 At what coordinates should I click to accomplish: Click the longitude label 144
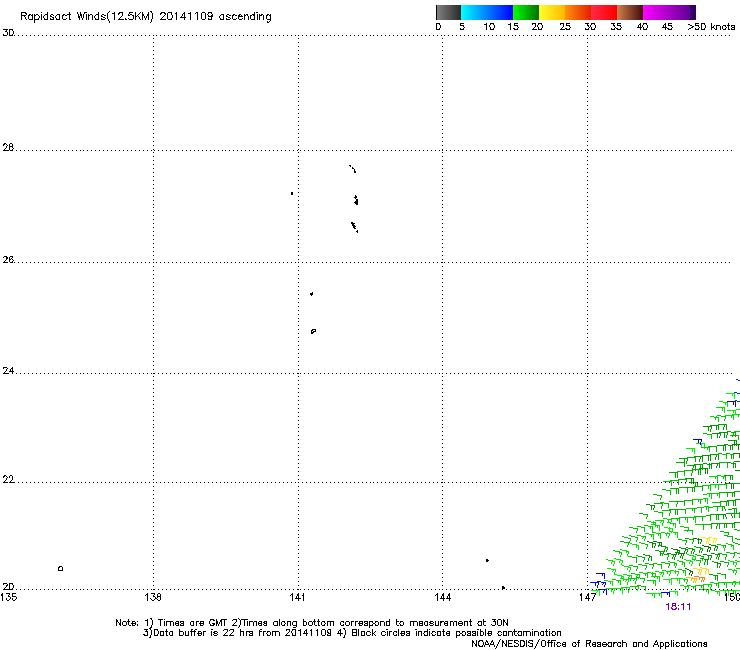pyautogui.click(x=443, y=597)
